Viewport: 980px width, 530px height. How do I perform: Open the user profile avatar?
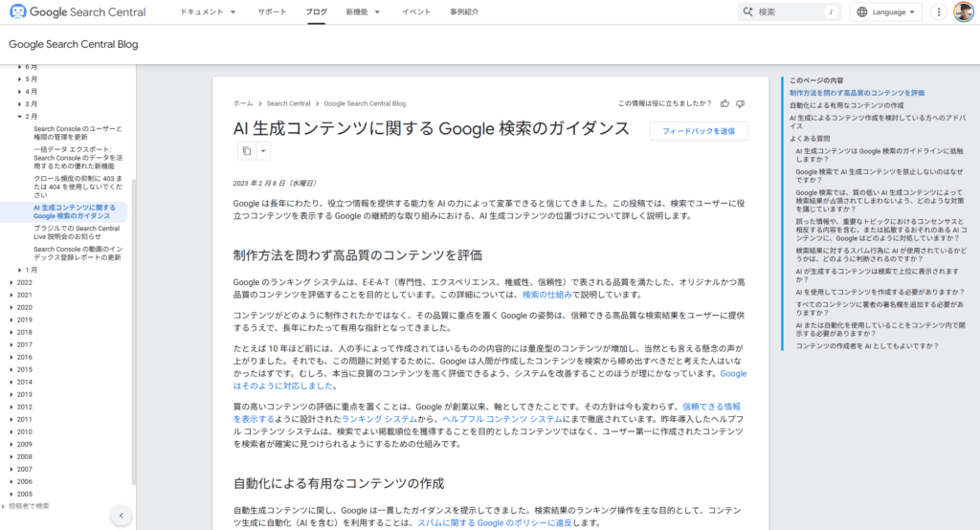tap(964, 11)
